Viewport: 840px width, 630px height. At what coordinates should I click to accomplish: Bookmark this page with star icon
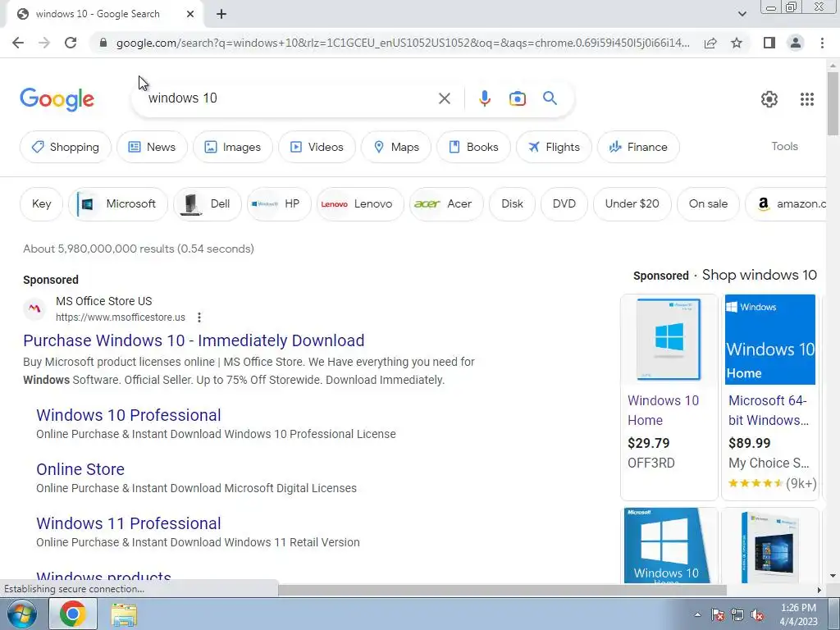[737, 43]
